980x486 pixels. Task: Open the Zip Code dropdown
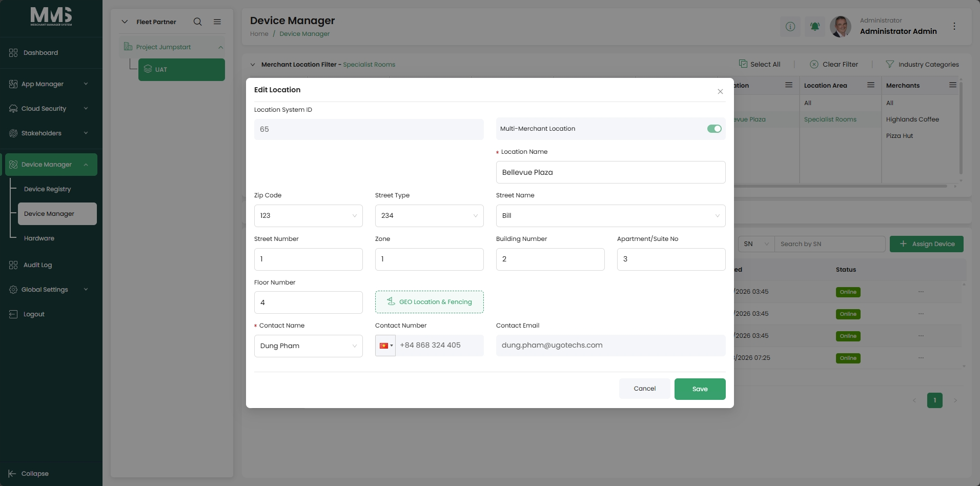coord(309,216)
